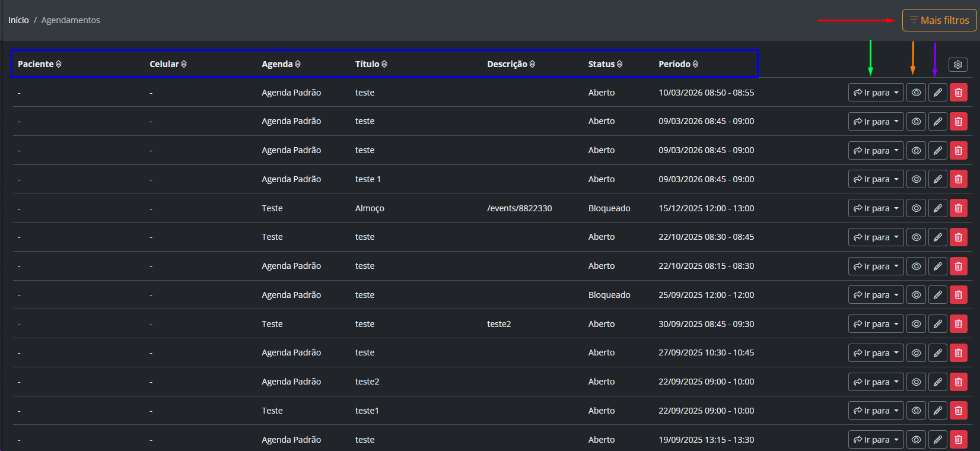Sort the table by Celular
This screenshot has height=451, width=980.
click(x=168, y=64)
